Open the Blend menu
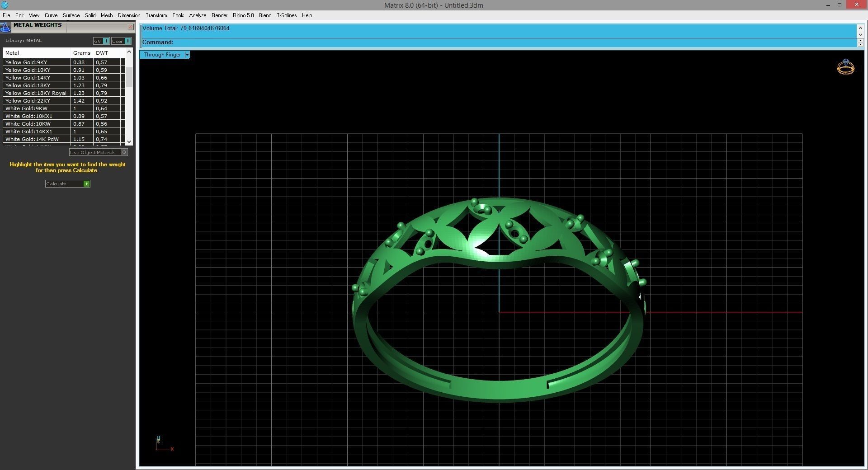Screen dimensions: 868x470 [x=265, y=15]
